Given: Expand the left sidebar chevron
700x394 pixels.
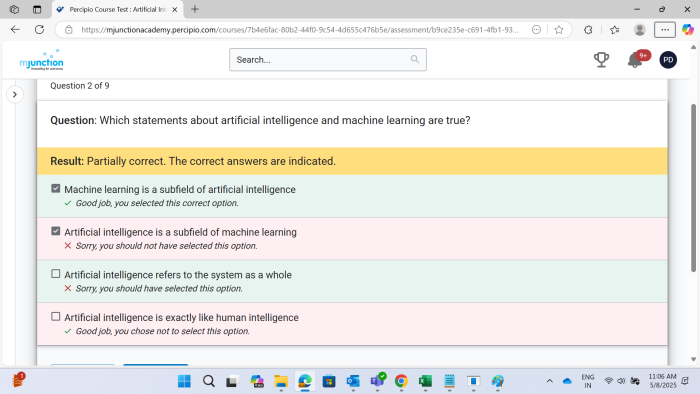Looking at the screenshot, I should tap(15, 95).
